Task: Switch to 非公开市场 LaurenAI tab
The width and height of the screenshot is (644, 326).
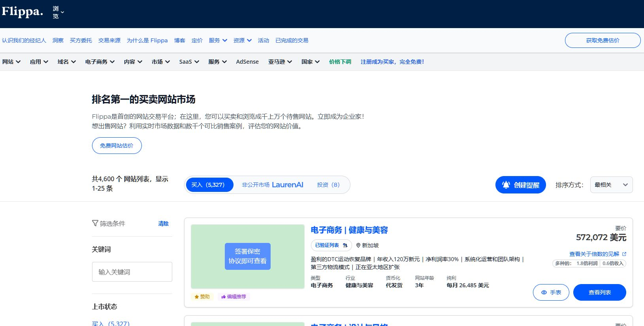Action: tap(273, 185)
